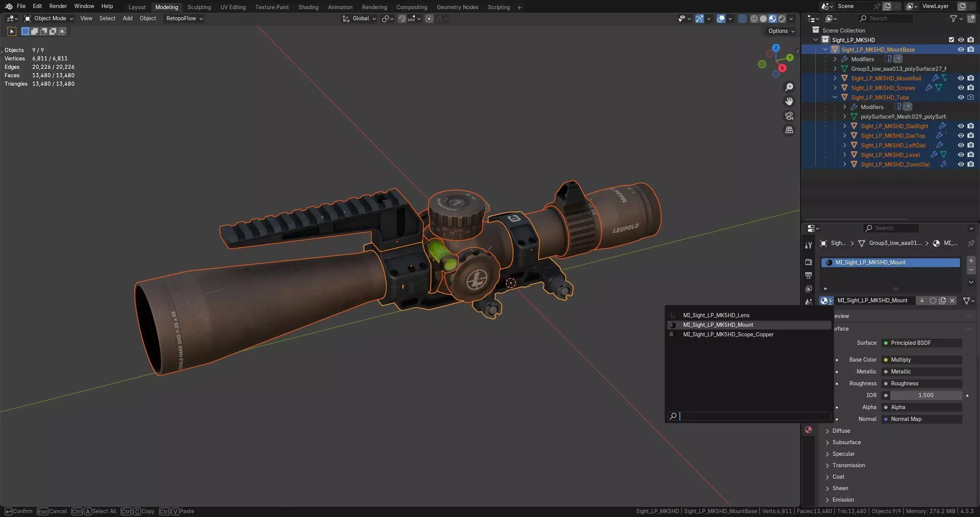Image resolution: width=980 pixels, height=517 pixels.
Task: Open the Object Mode dropdown
Action: pos(49,18)
